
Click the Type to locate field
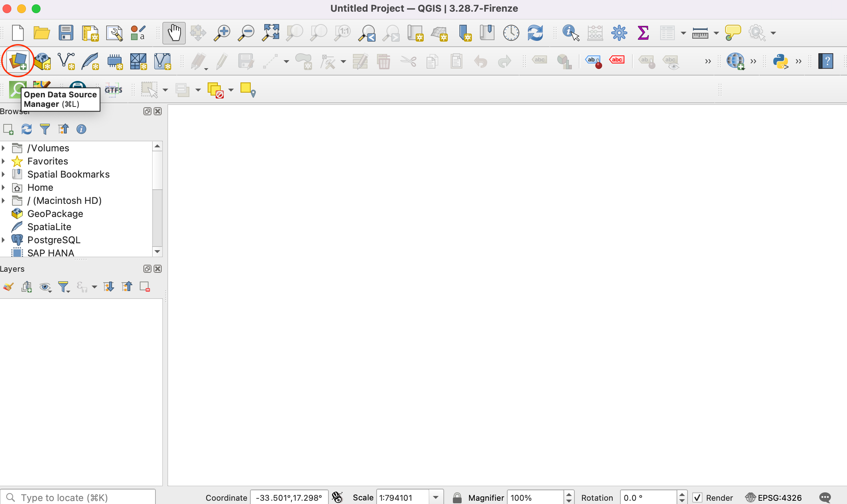pyautogui.click(x=78, y=497)
